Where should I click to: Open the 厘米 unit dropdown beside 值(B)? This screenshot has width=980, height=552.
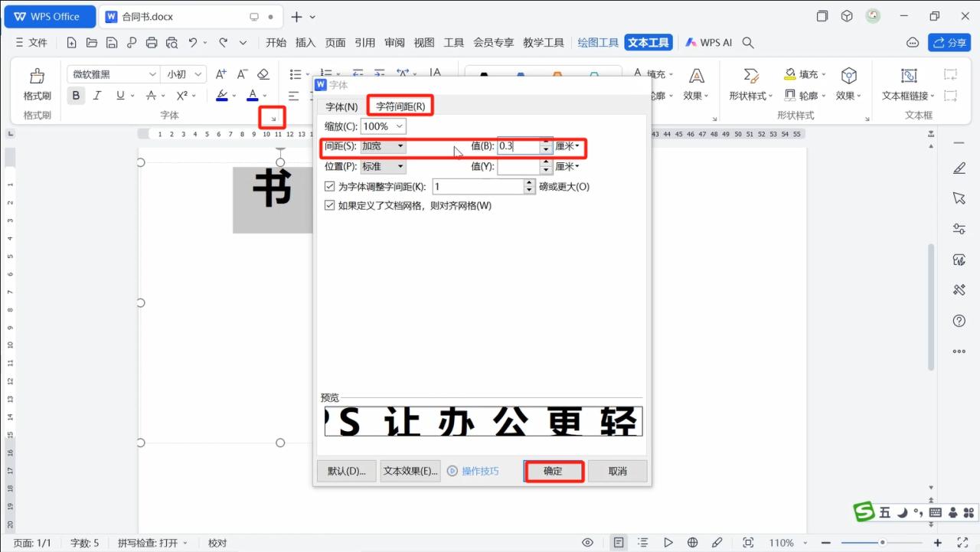click(x=567, y=146)
